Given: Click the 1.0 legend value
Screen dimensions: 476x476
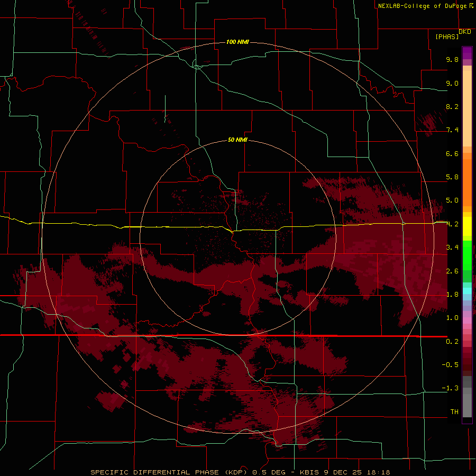Looking at the screenshot, I should pyautogui.click(x=452, y=318).
